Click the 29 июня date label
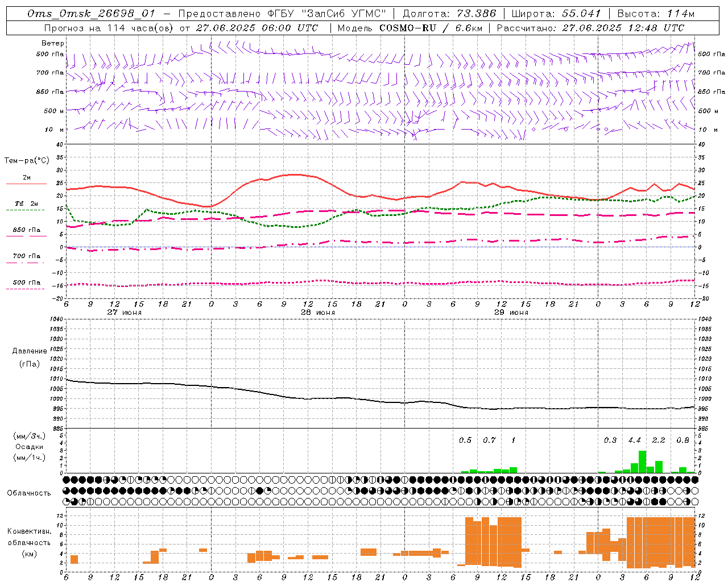 (x=511, y=313)
